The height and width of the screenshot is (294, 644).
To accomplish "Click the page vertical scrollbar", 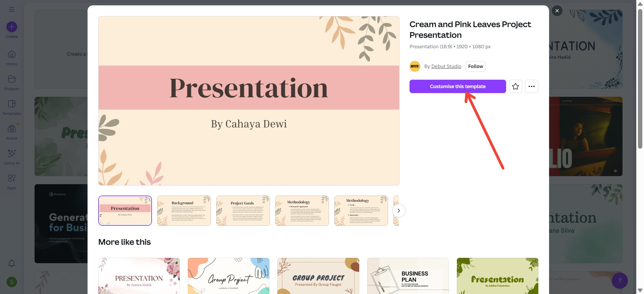I will [640, 79].
